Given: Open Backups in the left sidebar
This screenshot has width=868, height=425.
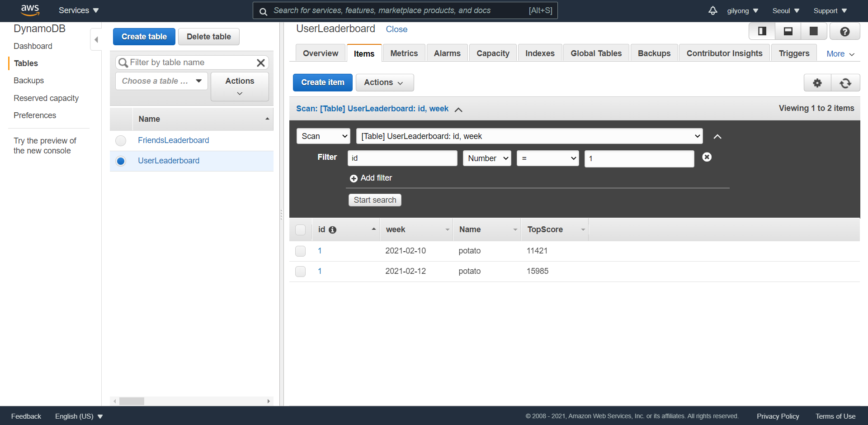Looking at the screenshot, I should 29,81.
